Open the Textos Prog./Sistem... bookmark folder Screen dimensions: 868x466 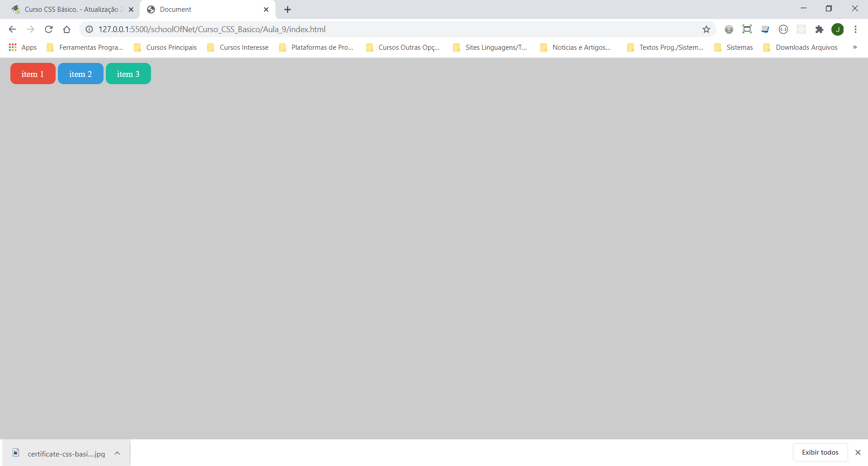pos(665,48)
